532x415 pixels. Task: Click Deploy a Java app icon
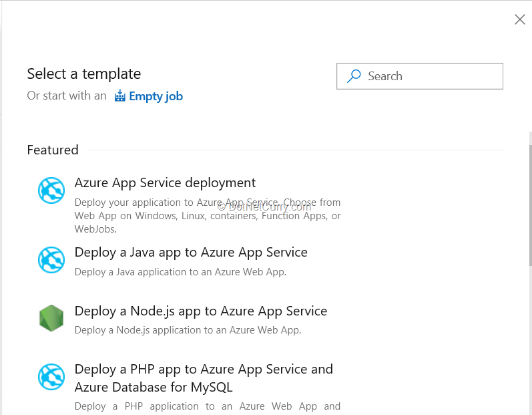pos(51,260)
